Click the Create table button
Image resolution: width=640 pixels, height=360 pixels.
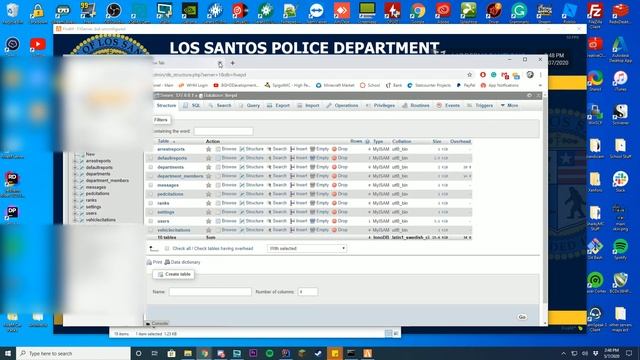coord(174,275)
